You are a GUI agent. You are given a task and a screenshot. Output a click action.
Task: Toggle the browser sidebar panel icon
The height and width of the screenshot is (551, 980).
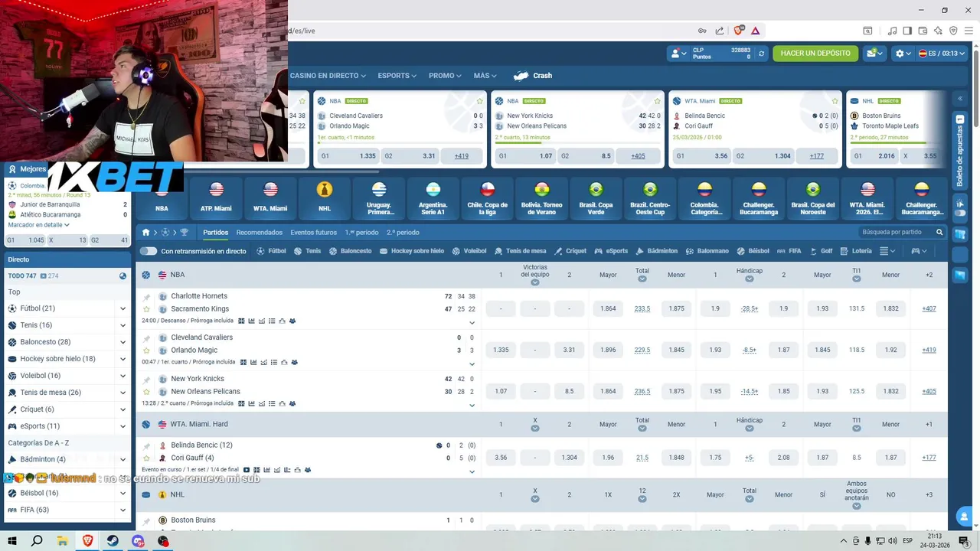(x=907, y=31)
